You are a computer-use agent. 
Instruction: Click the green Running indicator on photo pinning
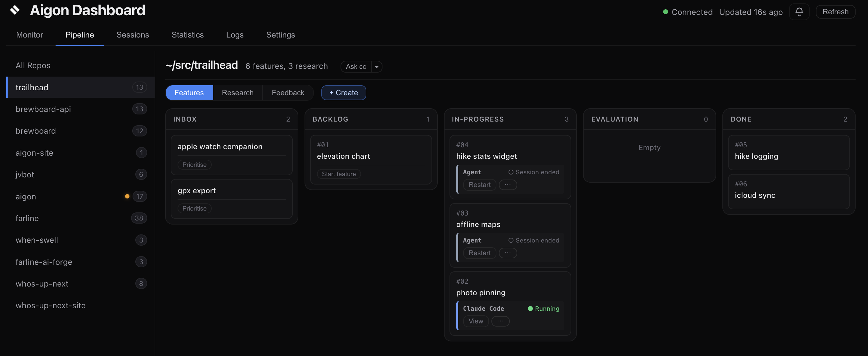543,308
